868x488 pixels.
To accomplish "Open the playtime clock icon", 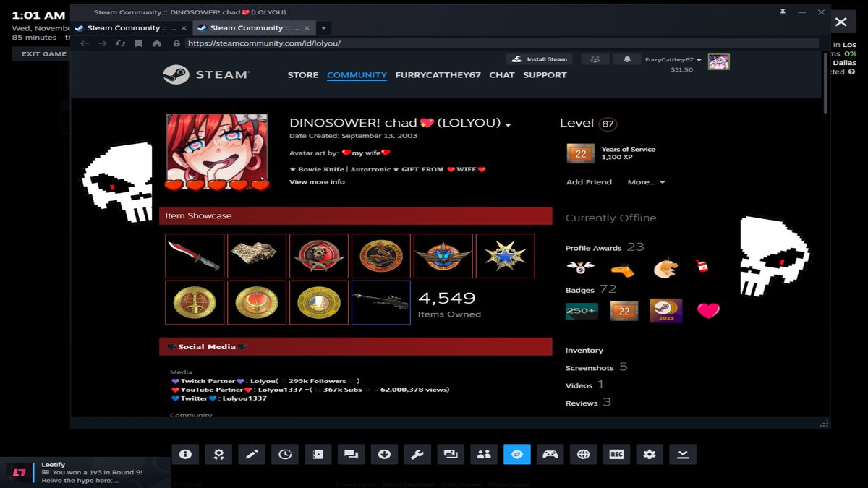I will [x=285, y=454].
